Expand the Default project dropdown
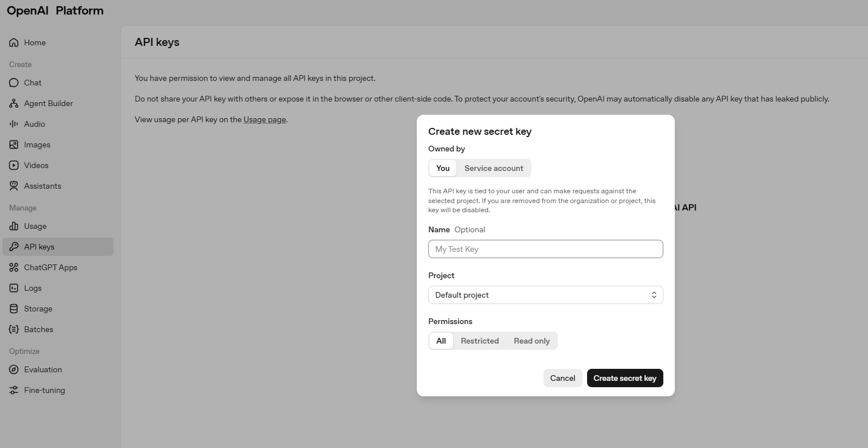868x448 pixels. coord(545,295)
